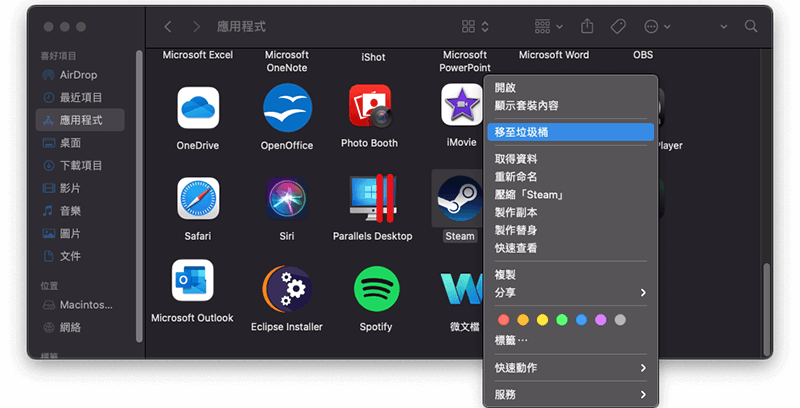Select the Spotify app icon
Screen dimensions: 800x408
click(377, 289)
